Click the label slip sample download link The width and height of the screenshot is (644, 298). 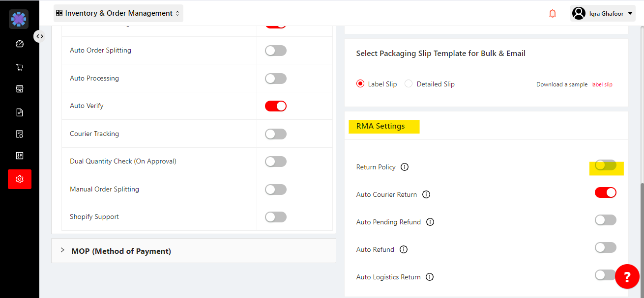602,84
